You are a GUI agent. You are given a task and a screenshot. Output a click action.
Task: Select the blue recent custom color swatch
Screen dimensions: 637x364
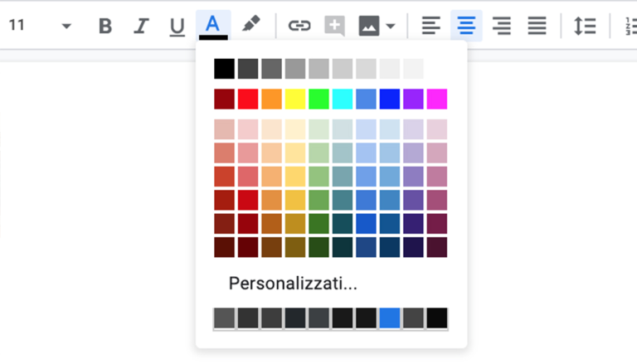[x=390, y=318]
